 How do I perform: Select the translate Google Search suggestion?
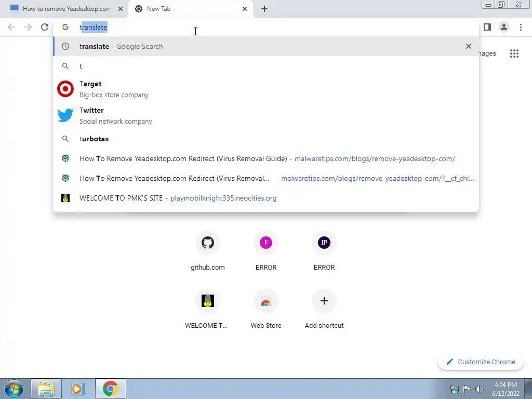[266, 46]
